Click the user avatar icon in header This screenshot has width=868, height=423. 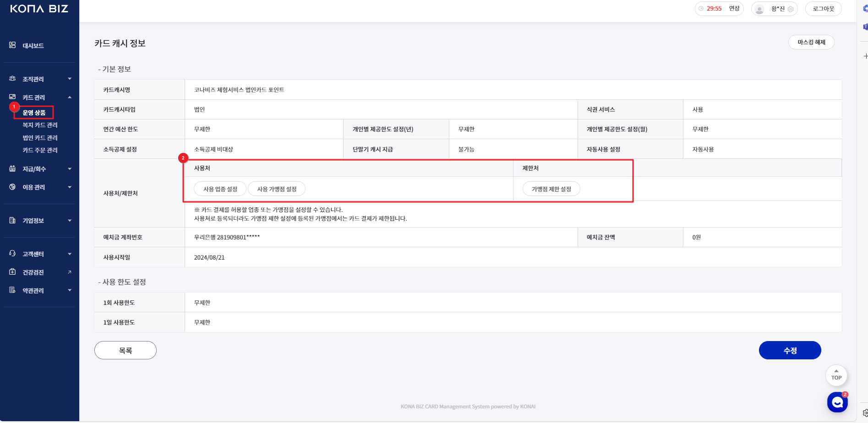click(x=759, y=9)
